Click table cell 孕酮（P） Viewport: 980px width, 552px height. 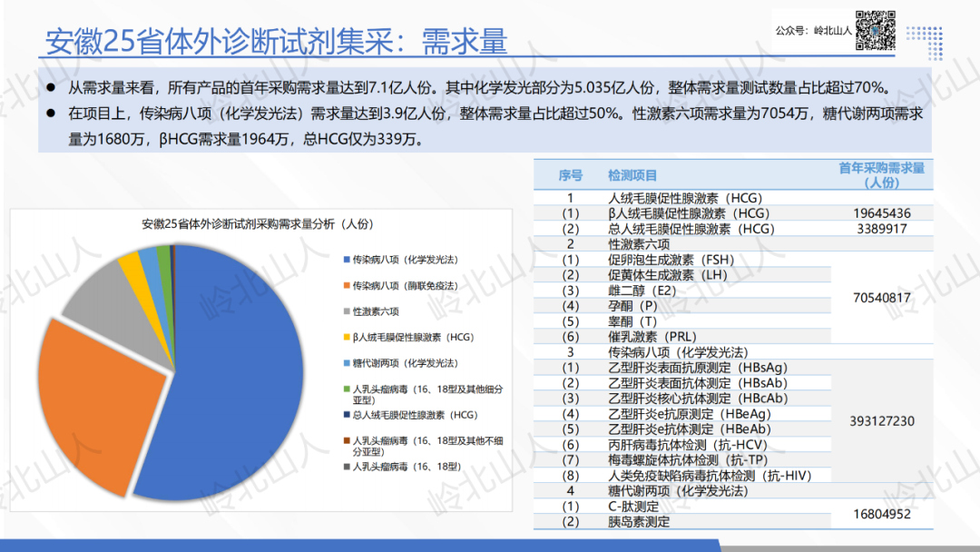[x=632, y=306]
